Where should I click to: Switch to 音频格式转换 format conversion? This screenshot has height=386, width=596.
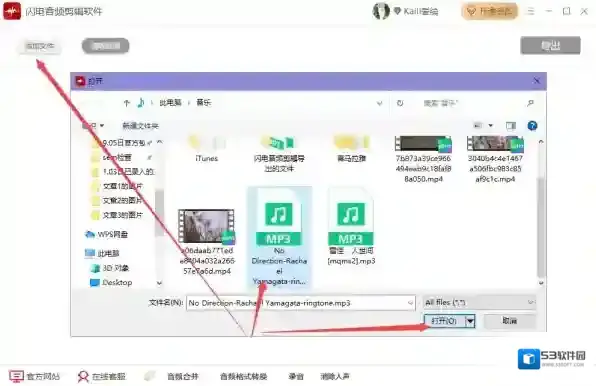[244, 377]
